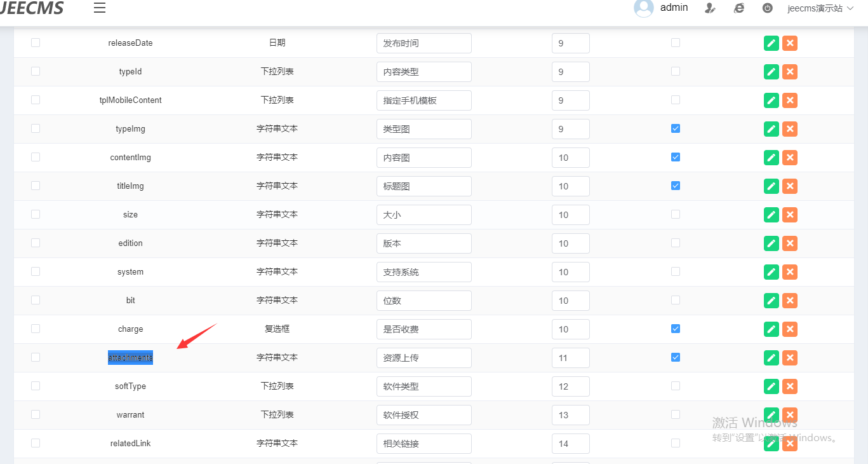
Task: Select the 类型图 label input
Action: coord(424,129)
